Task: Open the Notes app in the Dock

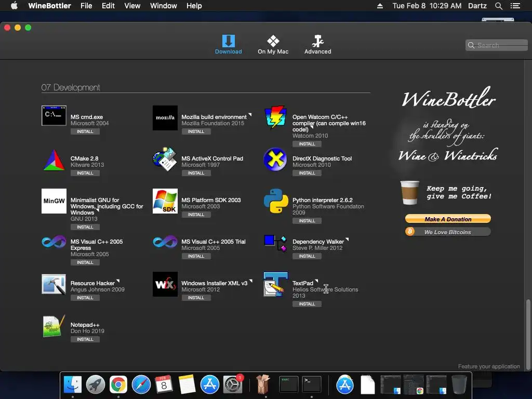Action: [187, 384]
